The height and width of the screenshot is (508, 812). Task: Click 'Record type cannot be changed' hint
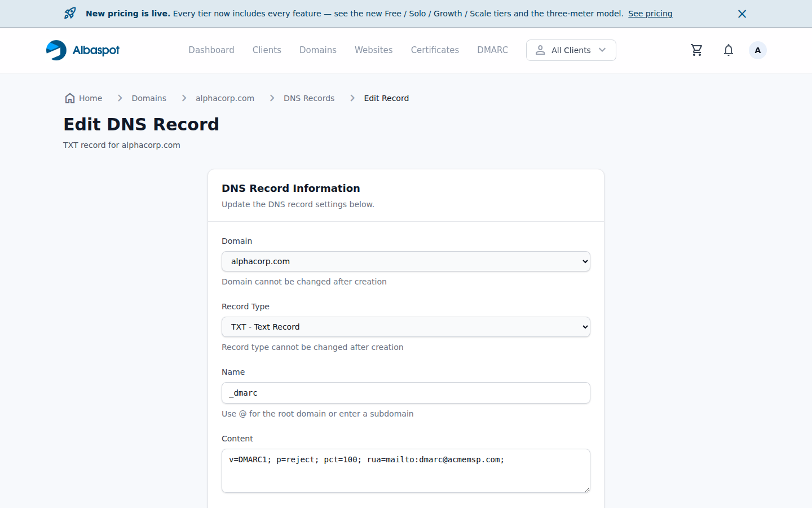pos(312,347)
